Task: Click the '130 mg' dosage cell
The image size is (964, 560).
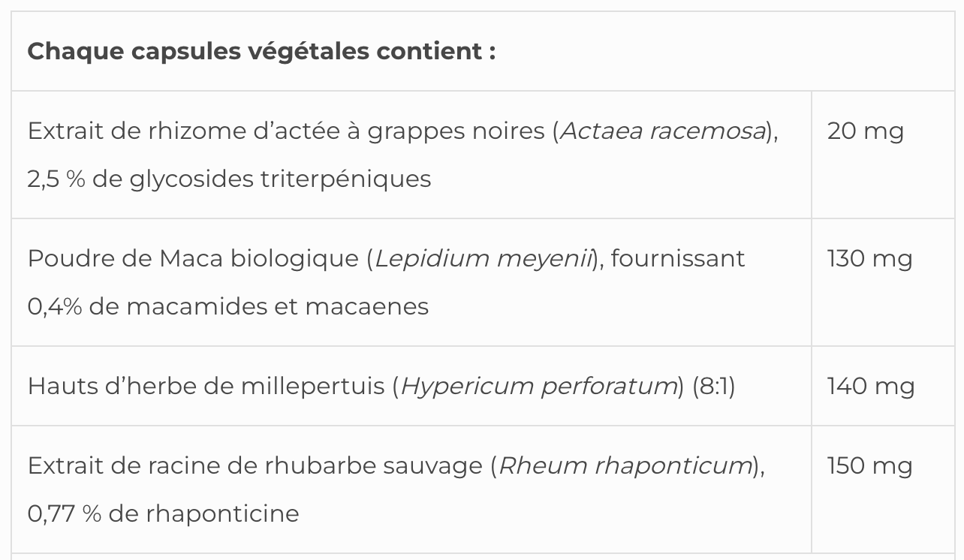Action: (869, 259)
